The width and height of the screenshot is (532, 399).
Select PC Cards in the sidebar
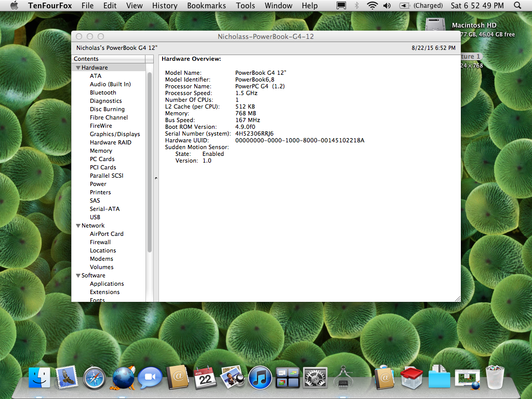tap(102, 159)
